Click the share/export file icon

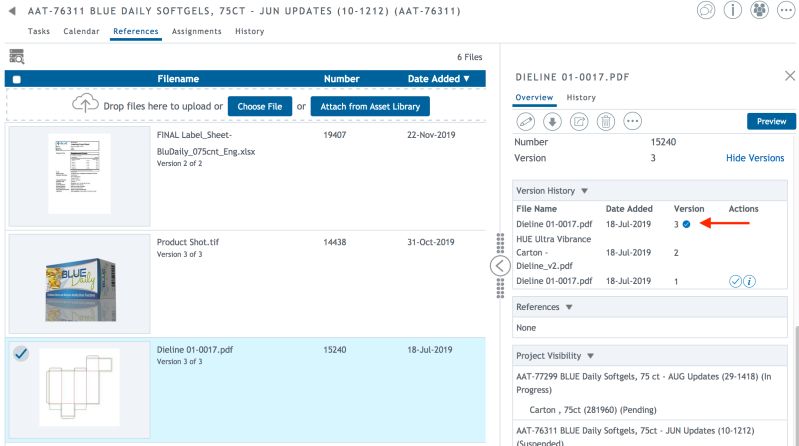click(579, 122)
